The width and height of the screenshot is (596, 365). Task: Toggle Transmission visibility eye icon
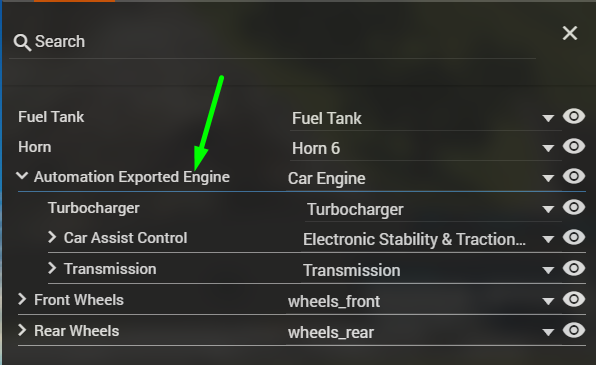click(x=574, y=268)
